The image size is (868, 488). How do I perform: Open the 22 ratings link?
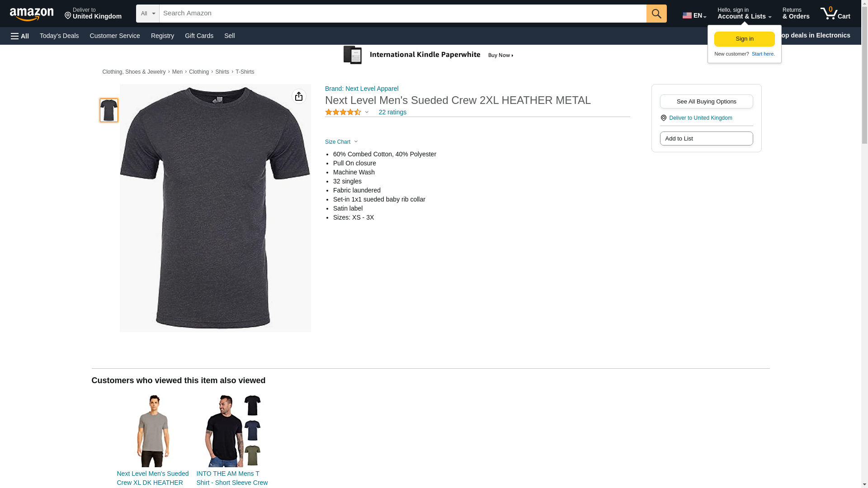(392, 112)
